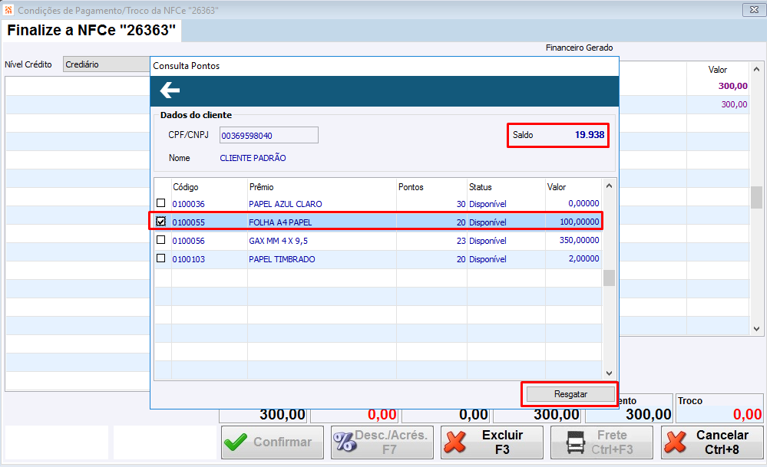Click value 2,00000 in PAPEL TIMBRADO row
This screenshot has width=768, height=467.
pyautogui.click(x=583, y=258)
